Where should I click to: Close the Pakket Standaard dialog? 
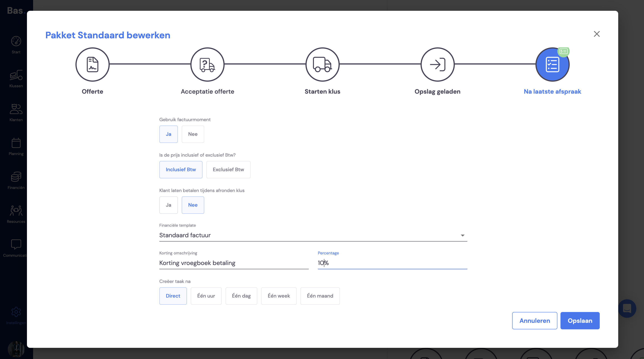point(597,34)
